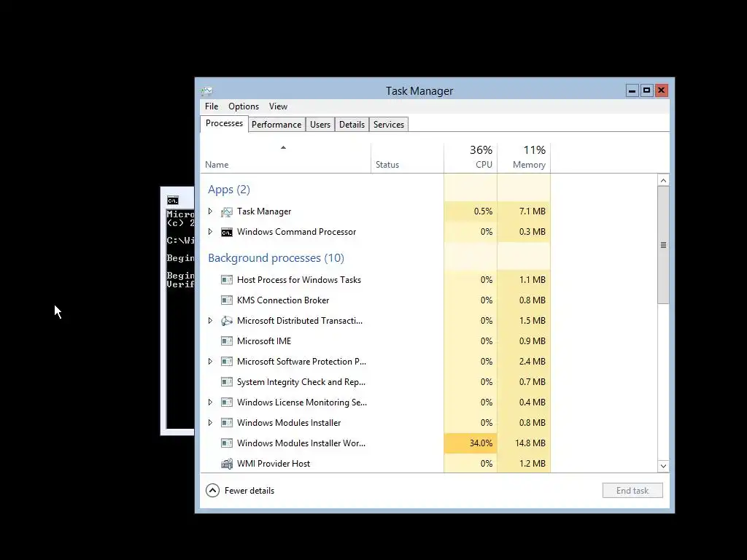Viewport: 747px width, 560px height.
Task: Click the 7.1 MB memory value
Action: coord(532,211)
